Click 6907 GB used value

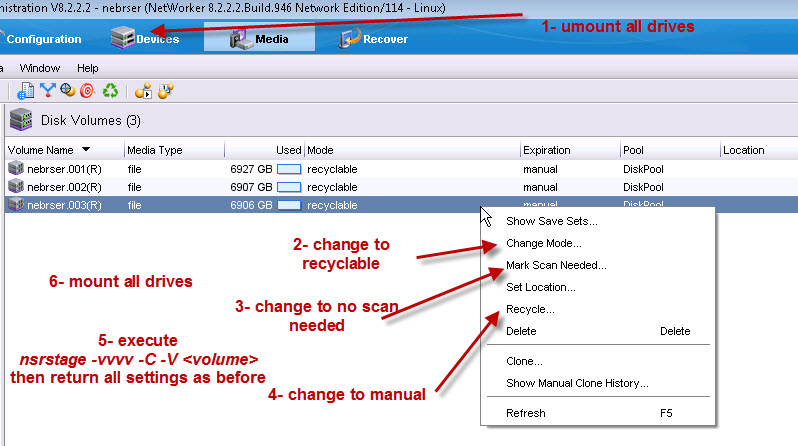pyautogui.click(x=251, y=187)
